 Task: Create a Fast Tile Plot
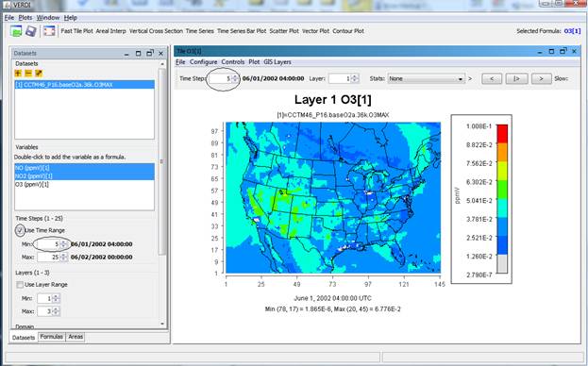(76, 31)
